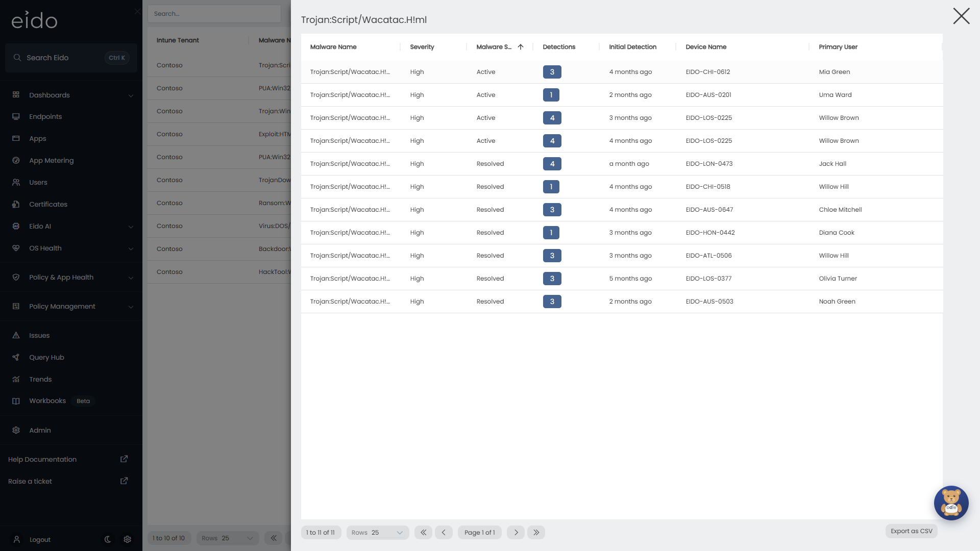Screen dimensions: 980x551
Task: Click the Trends chart icon
Action: click(16, 380)
